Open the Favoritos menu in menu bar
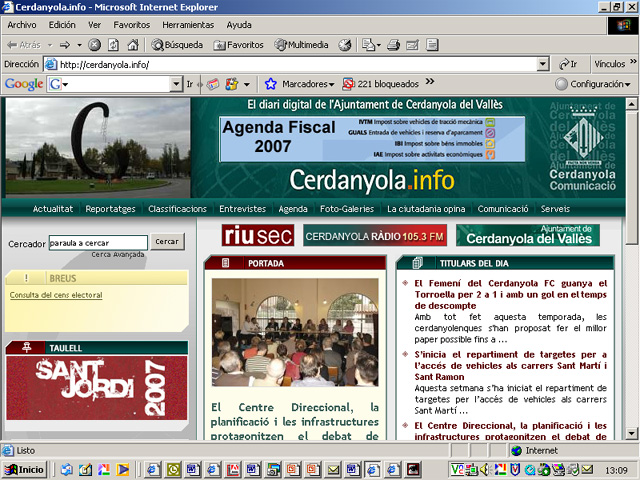Image resolution: width=640 pixels, height=480 pixels. 131,25
